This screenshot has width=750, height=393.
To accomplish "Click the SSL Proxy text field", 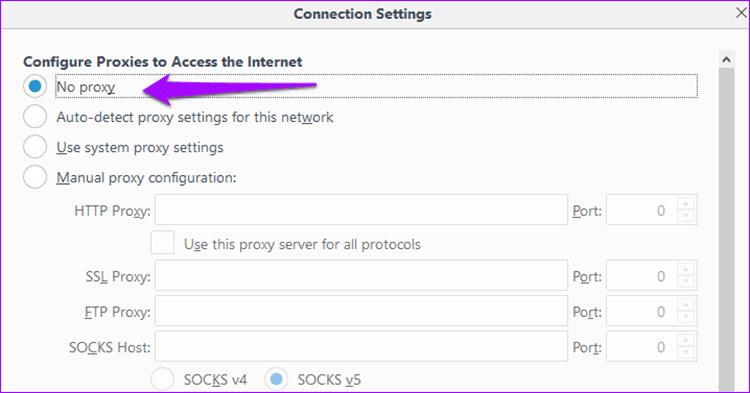I will [361, 275].
